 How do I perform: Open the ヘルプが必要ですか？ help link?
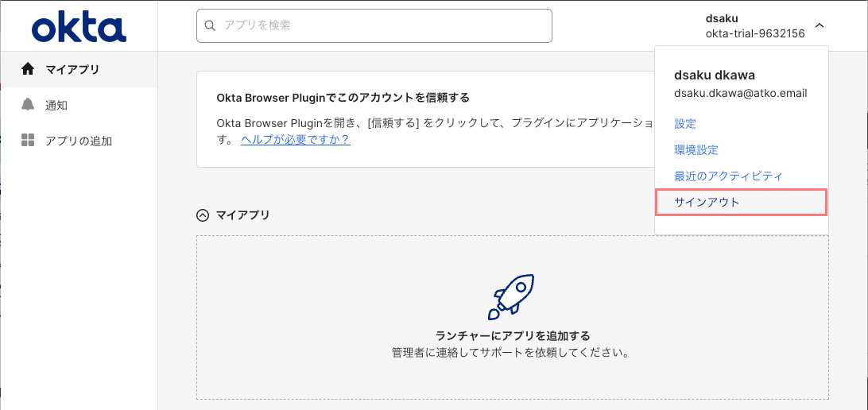(x=295, y=139)
